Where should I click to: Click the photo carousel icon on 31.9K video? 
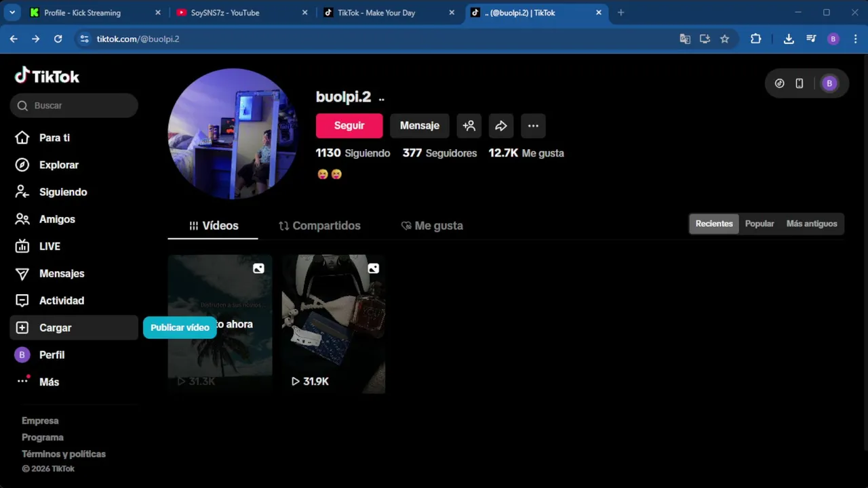pos(373,268)
